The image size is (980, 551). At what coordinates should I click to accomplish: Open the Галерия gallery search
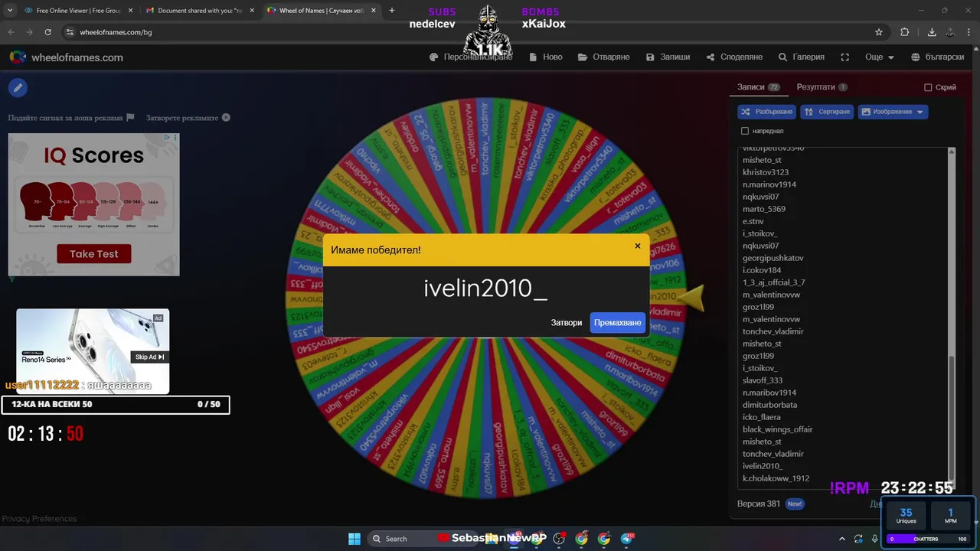801,57
